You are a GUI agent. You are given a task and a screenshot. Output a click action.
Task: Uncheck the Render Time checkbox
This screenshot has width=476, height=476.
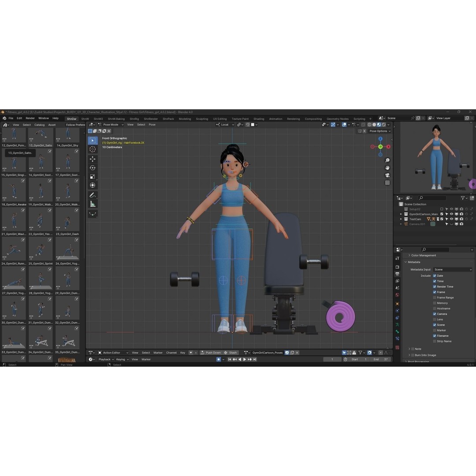(435, 286)
